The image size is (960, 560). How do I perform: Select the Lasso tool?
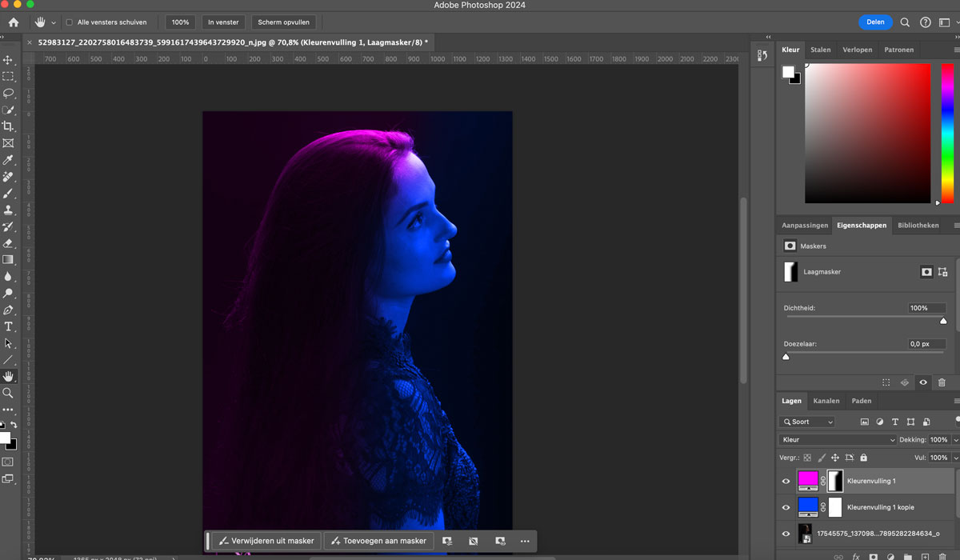[8, 94]
